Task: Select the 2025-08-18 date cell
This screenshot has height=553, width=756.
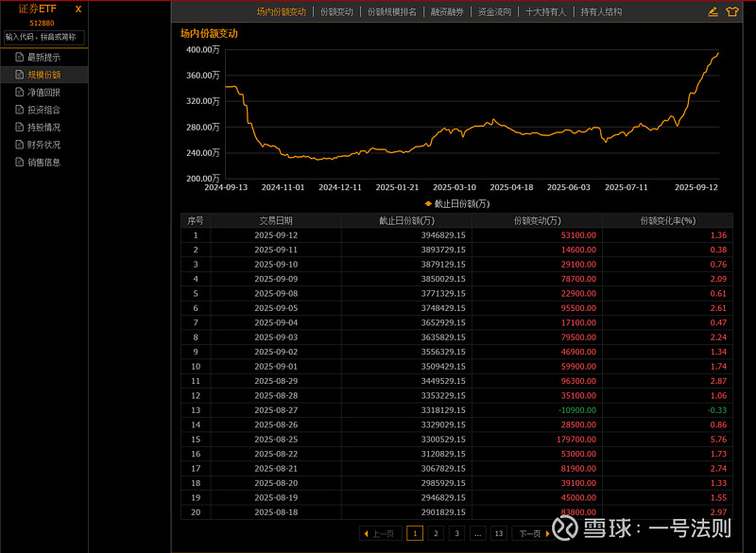Action: tap(276, 512)
